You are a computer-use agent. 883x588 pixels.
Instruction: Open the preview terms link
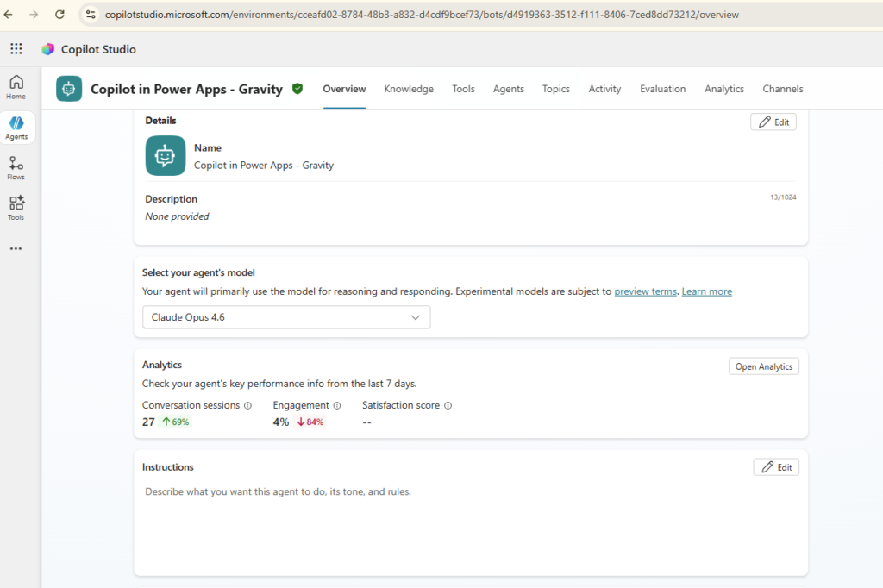pos(645,291)
